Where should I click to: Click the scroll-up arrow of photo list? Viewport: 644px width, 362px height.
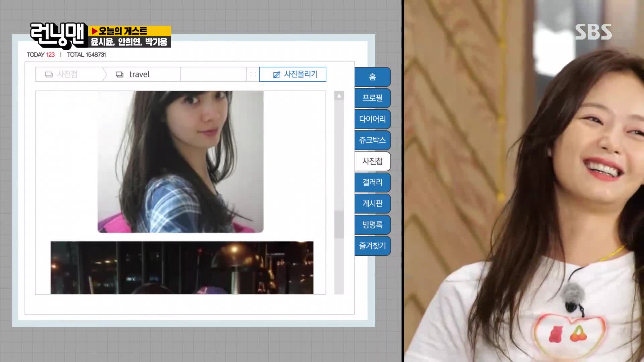[x=339, y=96]
